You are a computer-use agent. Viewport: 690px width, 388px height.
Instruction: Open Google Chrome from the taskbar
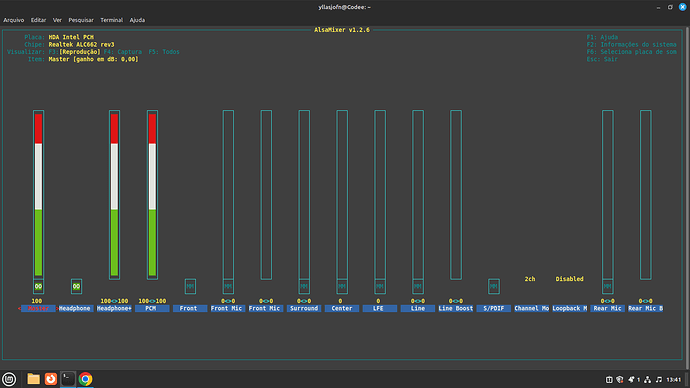[x=85, y=379]
